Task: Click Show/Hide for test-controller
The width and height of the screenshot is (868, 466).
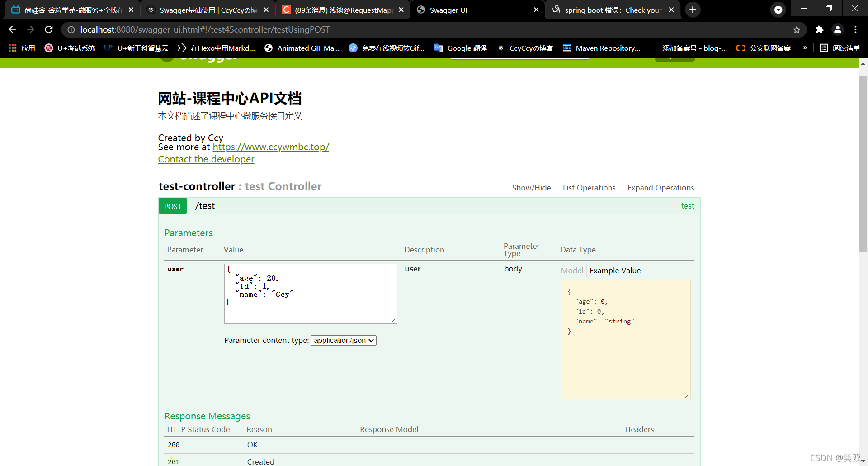Action: pyautogui.click(x=531, y=188)
